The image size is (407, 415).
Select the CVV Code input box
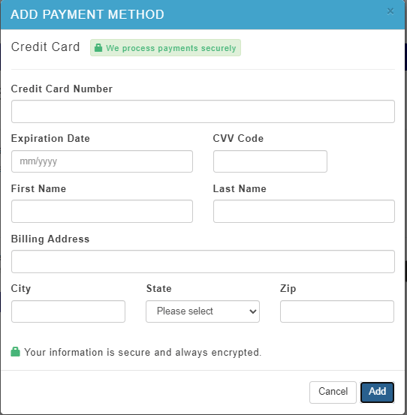270,161
